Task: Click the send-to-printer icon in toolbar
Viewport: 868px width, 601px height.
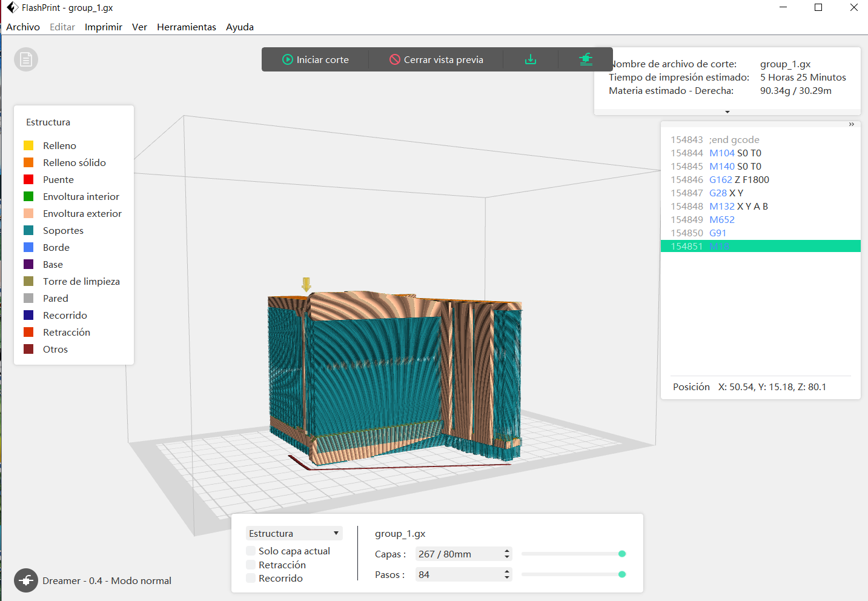Action: pos(585,59)
